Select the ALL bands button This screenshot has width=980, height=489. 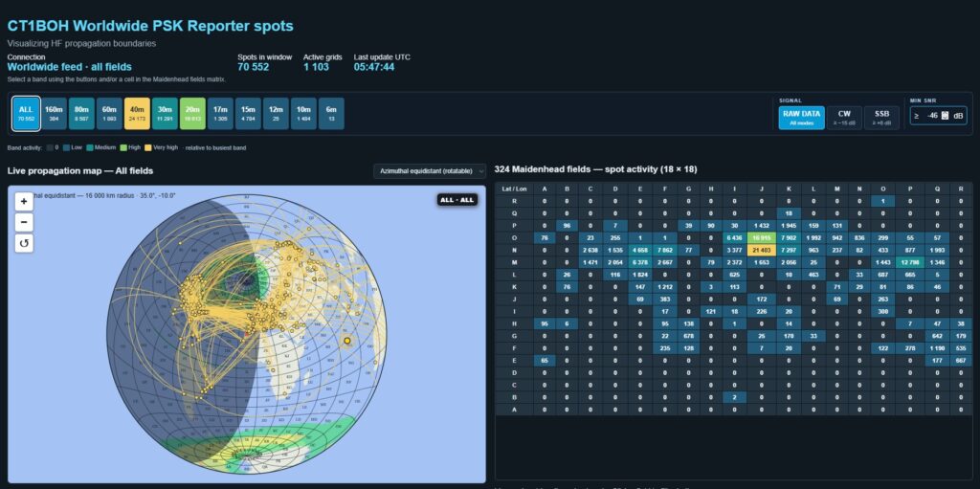pos(26,113)
